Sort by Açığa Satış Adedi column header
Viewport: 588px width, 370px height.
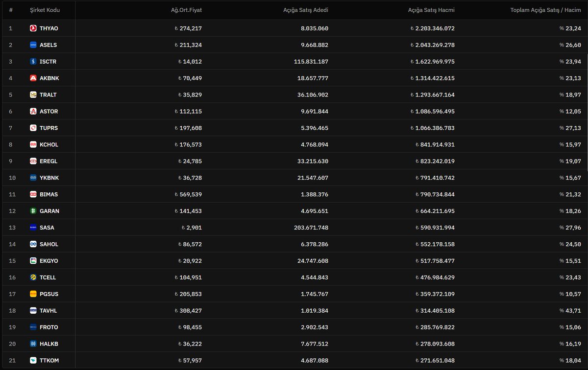point(306,10)
